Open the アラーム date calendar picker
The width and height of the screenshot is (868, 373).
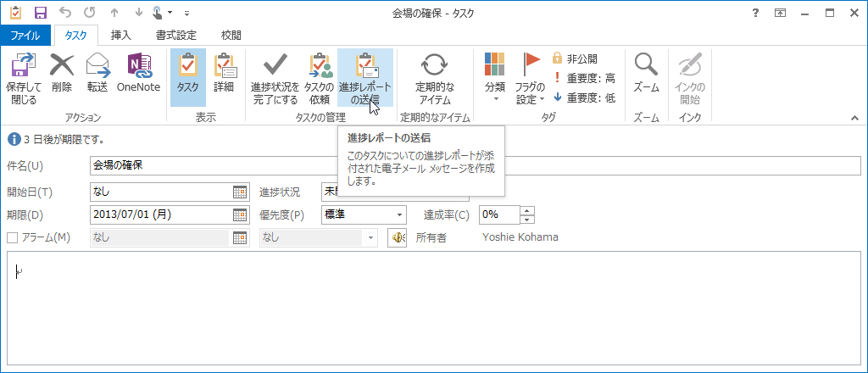point(240,238)
